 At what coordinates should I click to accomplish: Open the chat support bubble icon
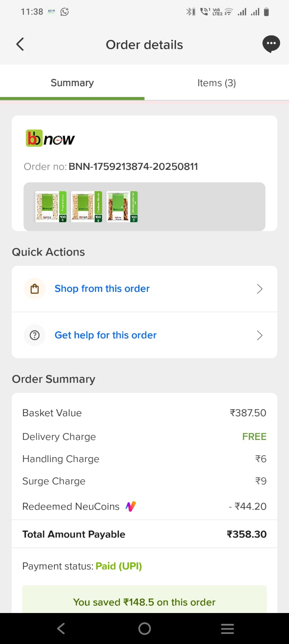point(271,44)
